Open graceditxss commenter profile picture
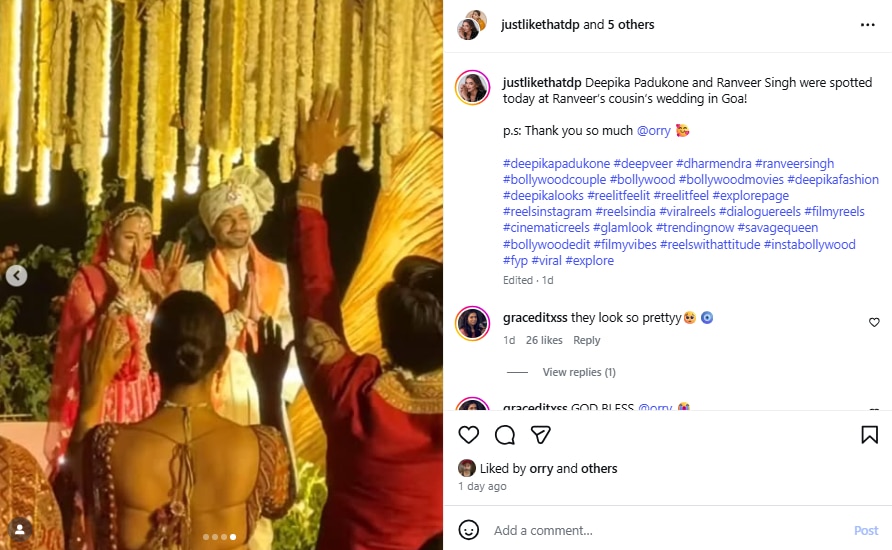The height and width of the screenshot is (550, 892). (x=472, y=323)
